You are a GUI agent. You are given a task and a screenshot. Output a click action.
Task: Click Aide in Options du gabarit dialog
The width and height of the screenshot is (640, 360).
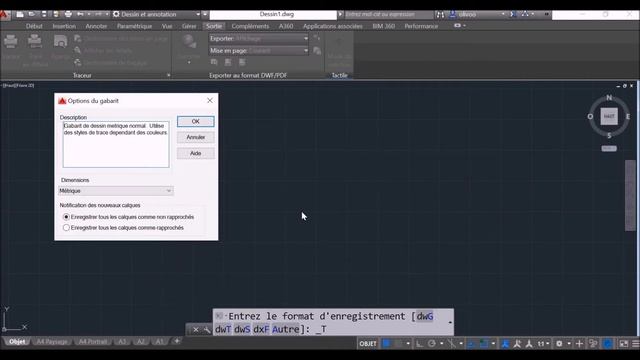[196, 153]
